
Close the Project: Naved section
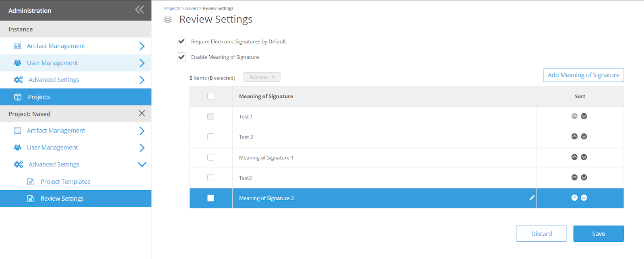click(x=142, y=114)
